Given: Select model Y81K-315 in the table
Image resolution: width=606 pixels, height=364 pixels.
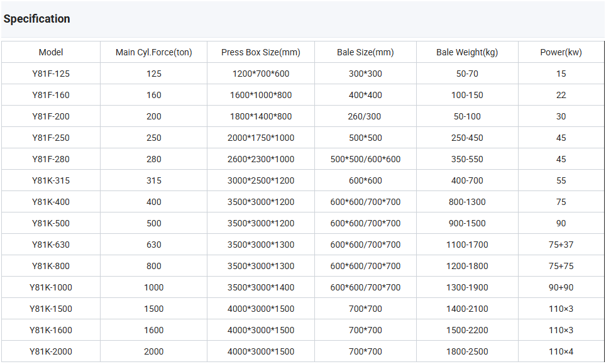Looking at the screenshot, I should [x=51, y=180].
